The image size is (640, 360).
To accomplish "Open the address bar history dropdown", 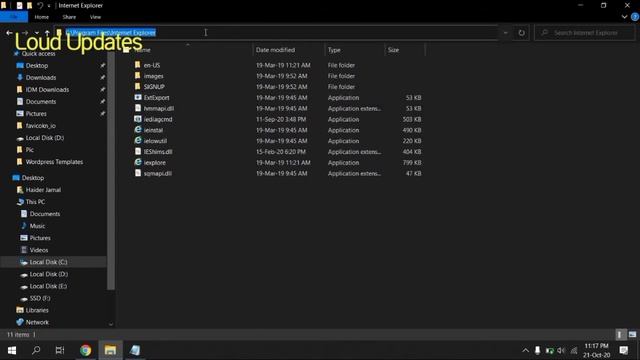I will click(x=506, y=33).
